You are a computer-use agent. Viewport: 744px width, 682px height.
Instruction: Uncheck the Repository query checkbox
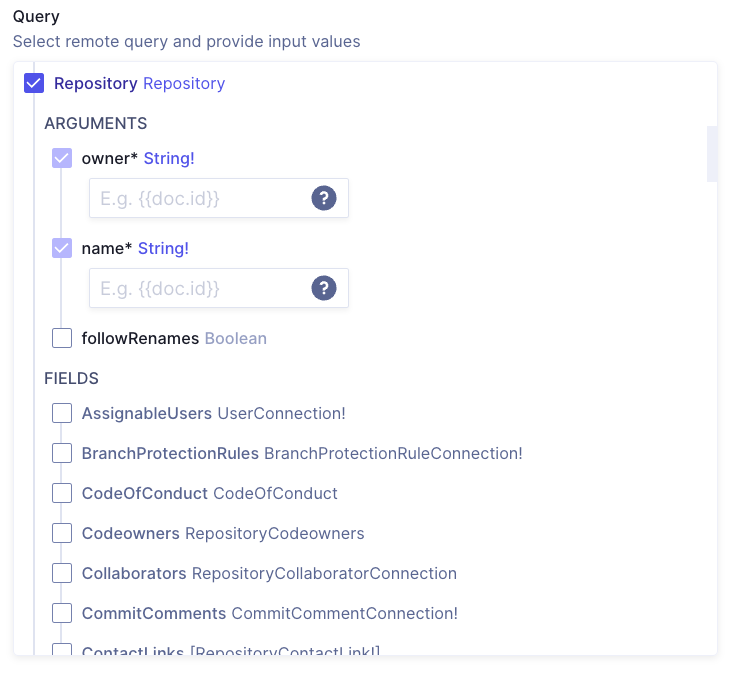click(x=34, y=83)
